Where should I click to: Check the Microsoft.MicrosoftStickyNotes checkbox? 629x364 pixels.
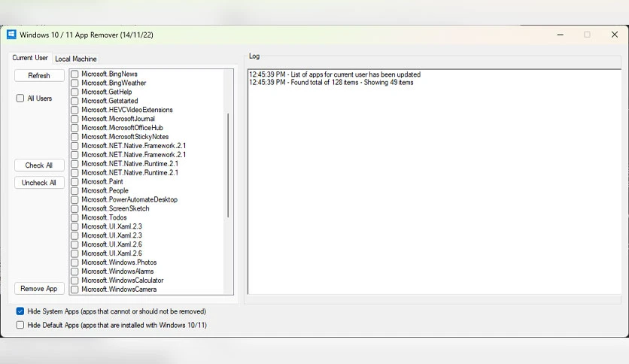(x=74, y=137)
